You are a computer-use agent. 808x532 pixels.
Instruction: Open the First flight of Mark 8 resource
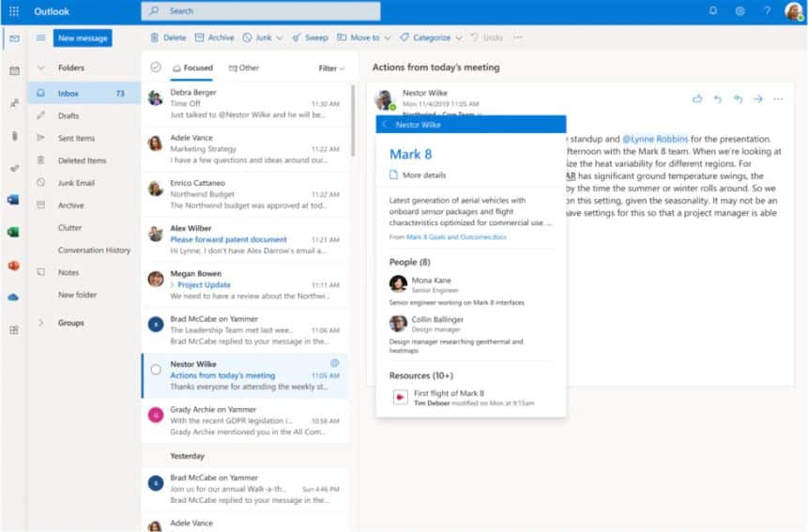coord(464,398)
